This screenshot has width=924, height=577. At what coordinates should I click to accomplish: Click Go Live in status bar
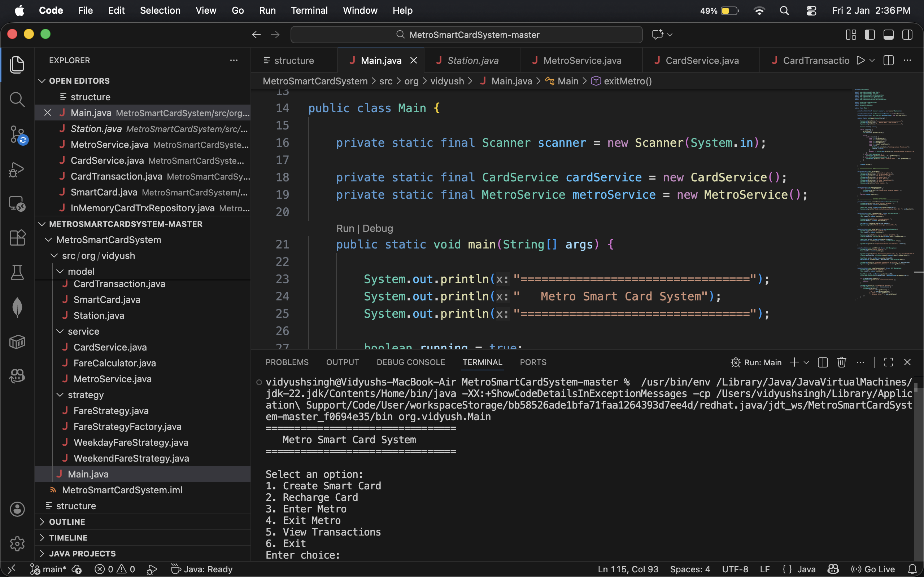pos(873,569)
